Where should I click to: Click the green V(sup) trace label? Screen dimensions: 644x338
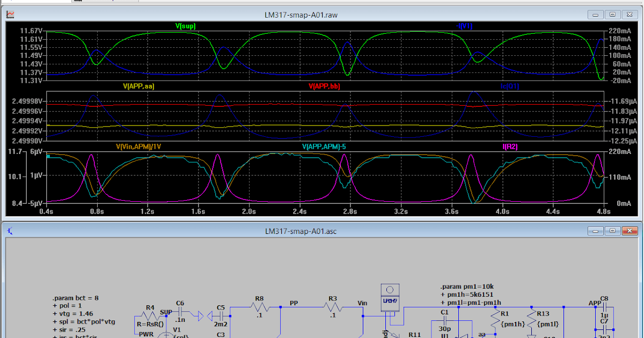(186, 25)
